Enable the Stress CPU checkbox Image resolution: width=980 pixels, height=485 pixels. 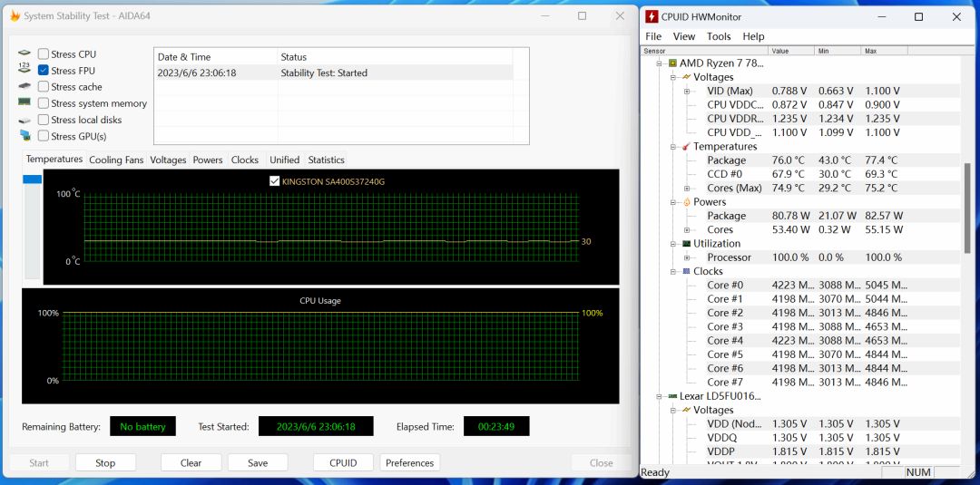point(44,54)
